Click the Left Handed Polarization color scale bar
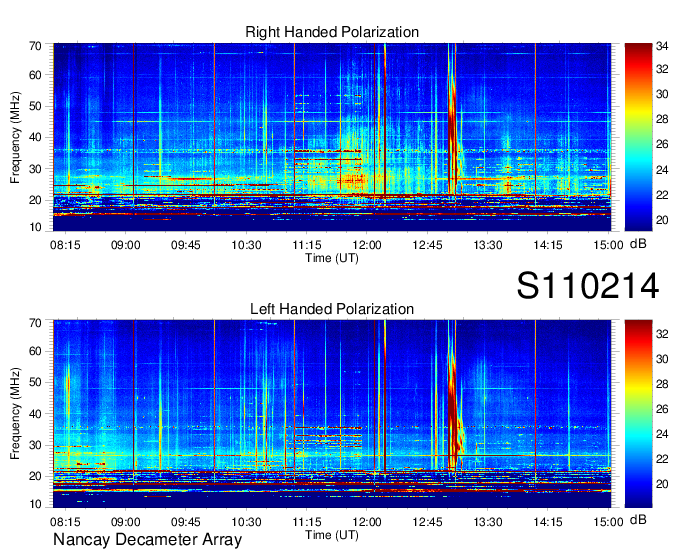 (x=638, y=414)
